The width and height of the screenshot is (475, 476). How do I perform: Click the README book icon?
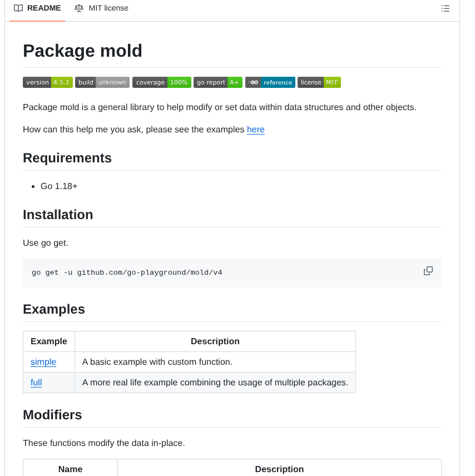pyautogui.click(x=18, y=8)
